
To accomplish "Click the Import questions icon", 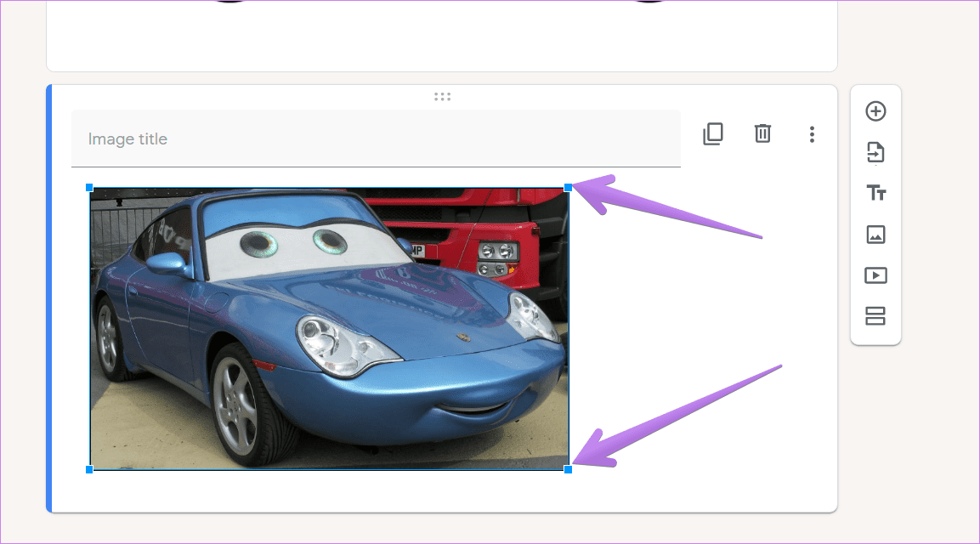I will (875, 152).
